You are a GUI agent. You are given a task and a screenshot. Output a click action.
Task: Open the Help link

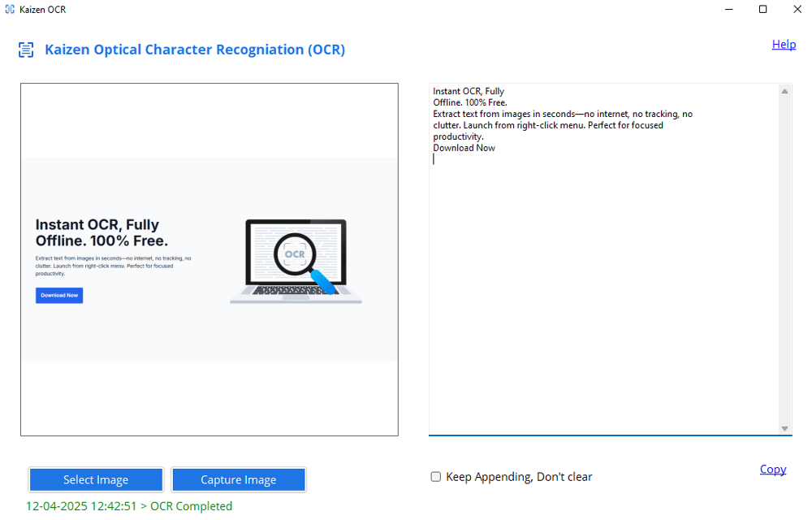784,45
